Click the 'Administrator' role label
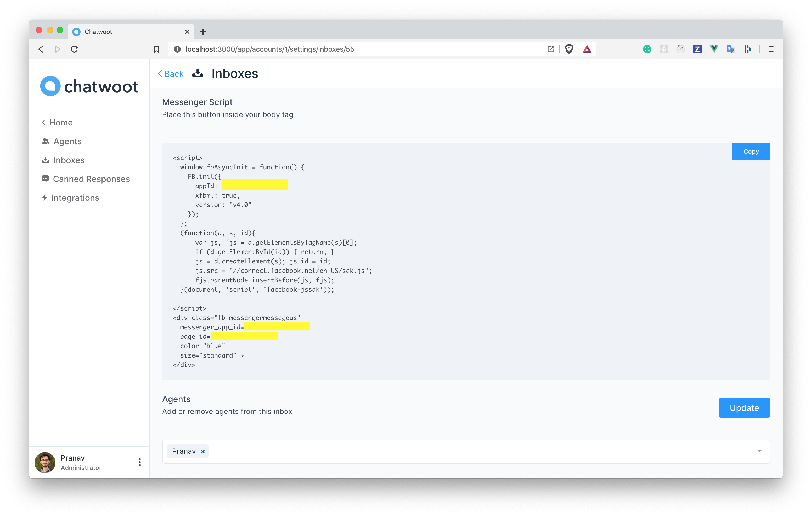The height and width of the screenshot is (517, 812). [81, 468]
